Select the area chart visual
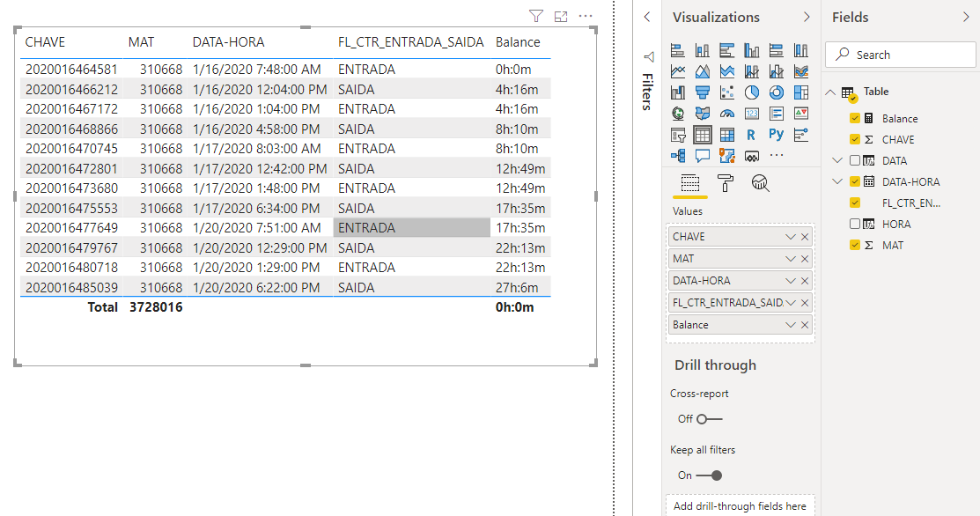Image resolution: width=980 pixels, height=516 pixels. tap(703, 71)
